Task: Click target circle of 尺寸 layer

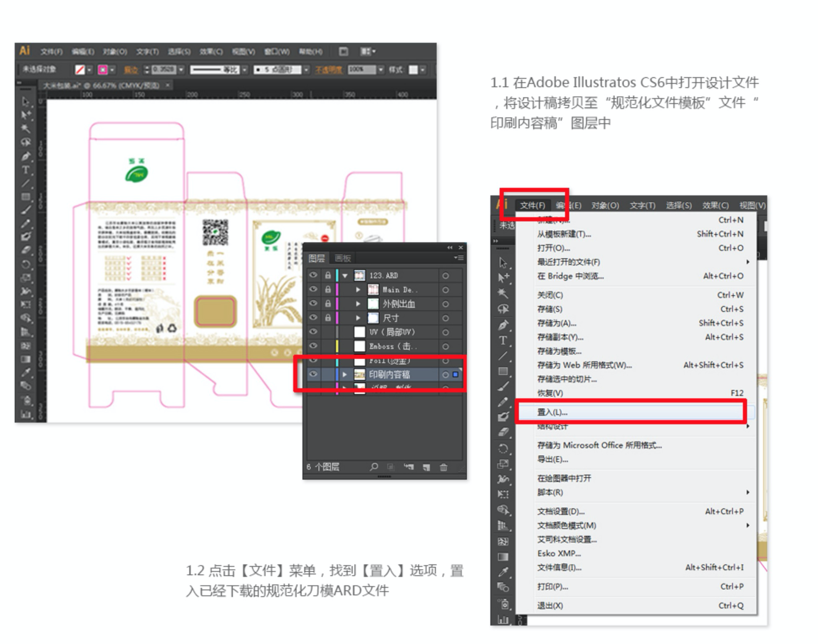Action: 445,318
